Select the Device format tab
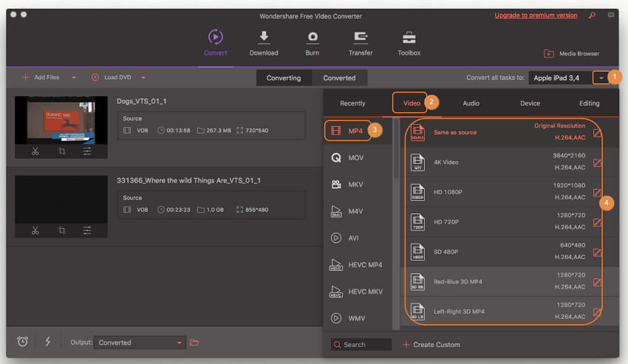 [530, 103]
